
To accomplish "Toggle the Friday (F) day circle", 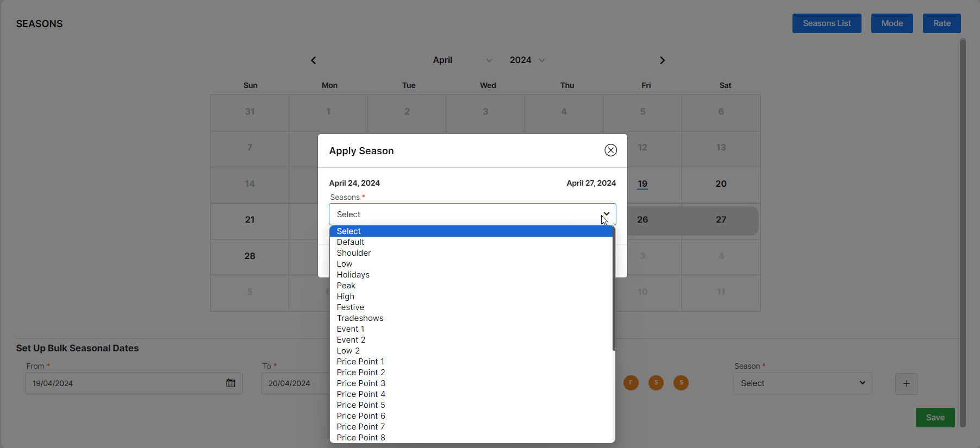I will click(631, 383).
